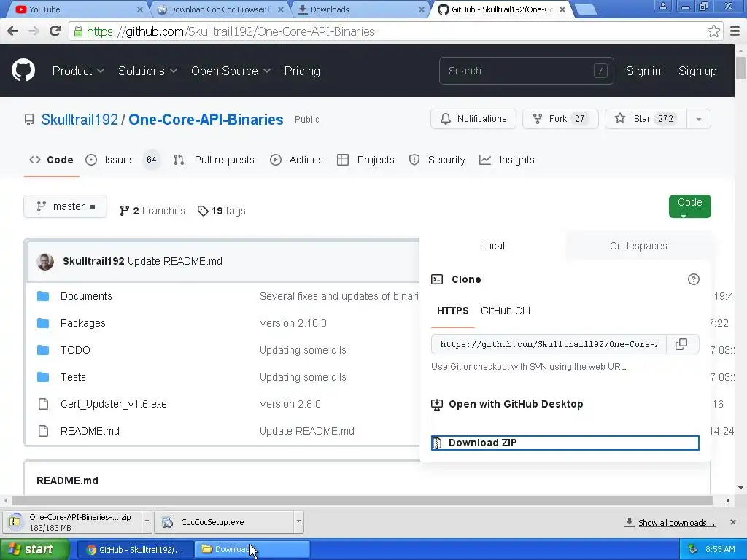Click Show all downloads
This screenshot has width=747, height=560.
tap(670, 522)
